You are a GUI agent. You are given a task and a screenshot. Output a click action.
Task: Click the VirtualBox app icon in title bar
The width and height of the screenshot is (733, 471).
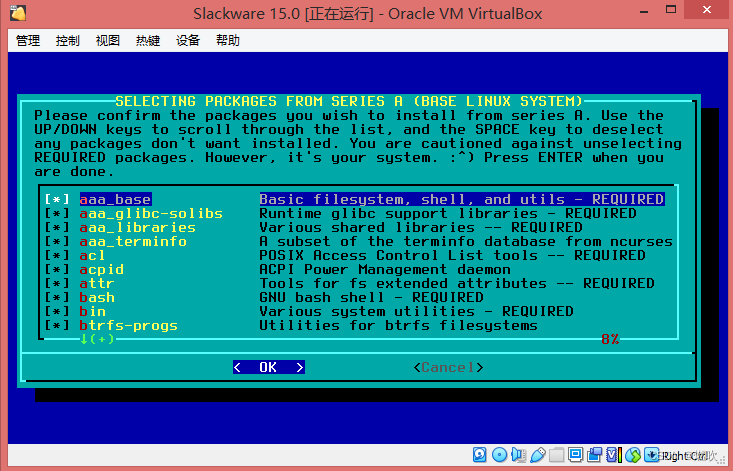(x=18, y=13)
